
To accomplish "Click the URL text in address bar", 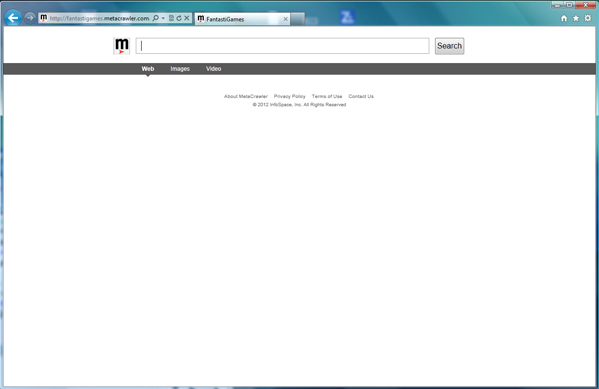I will 99,18.
